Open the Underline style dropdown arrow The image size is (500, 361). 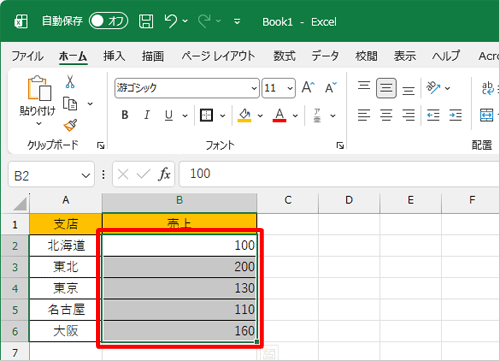[x=185, y=116]
